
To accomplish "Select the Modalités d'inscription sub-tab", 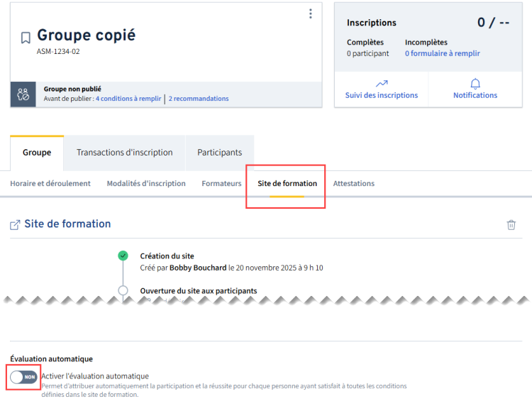I will (x=146, y=183).
